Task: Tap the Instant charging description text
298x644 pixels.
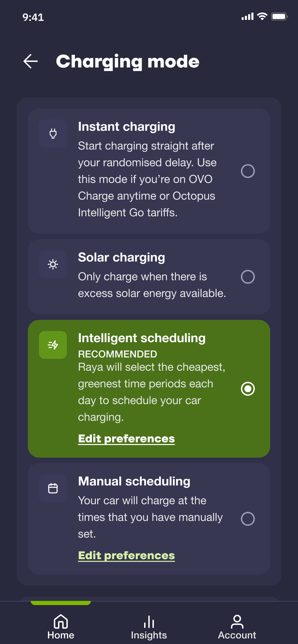Action: pos(147,179)
